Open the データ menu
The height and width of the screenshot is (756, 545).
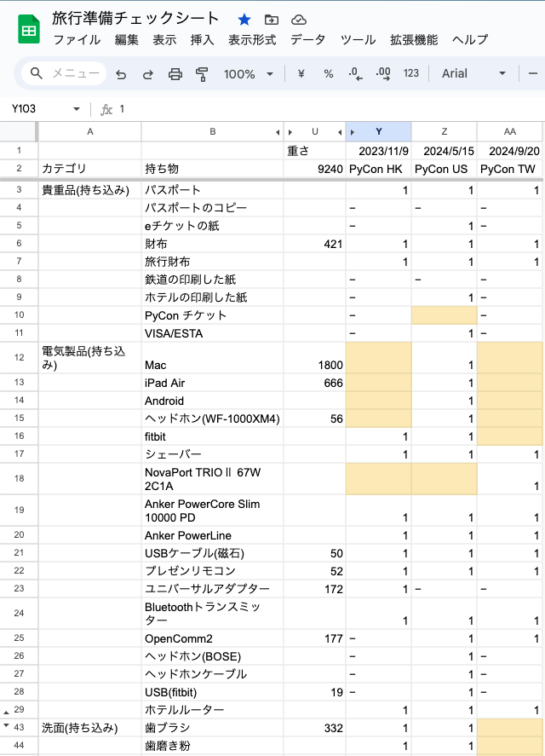307,40
